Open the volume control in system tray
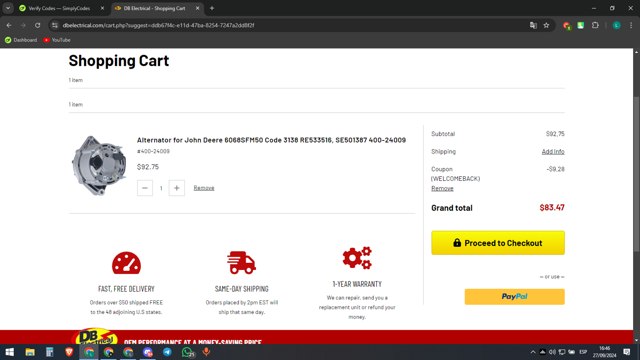Viewport: 640px width, 360px height. (x=552, y=352)
